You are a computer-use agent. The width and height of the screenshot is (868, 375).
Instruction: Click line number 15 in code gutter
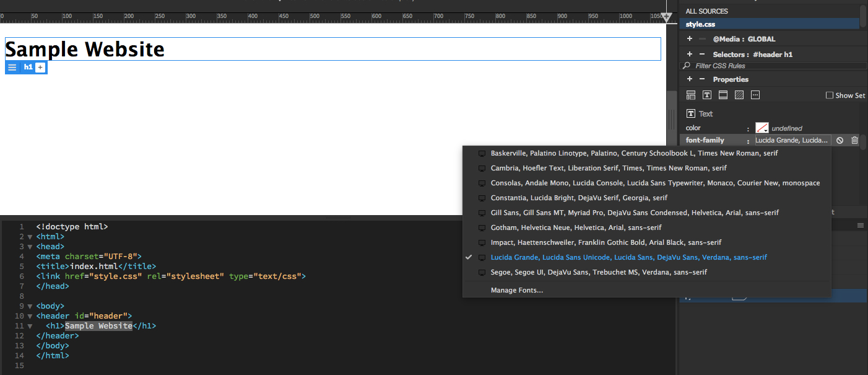point(20,366)
